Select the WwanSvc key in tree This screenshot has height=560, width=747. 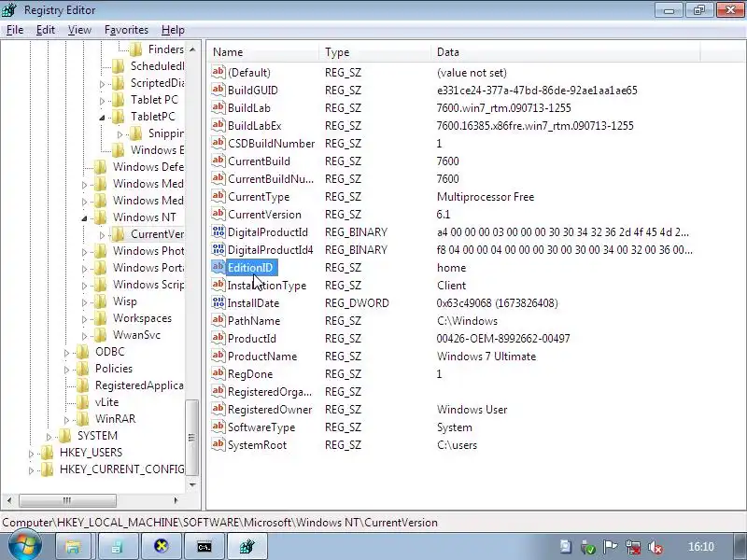coord(136,335)
